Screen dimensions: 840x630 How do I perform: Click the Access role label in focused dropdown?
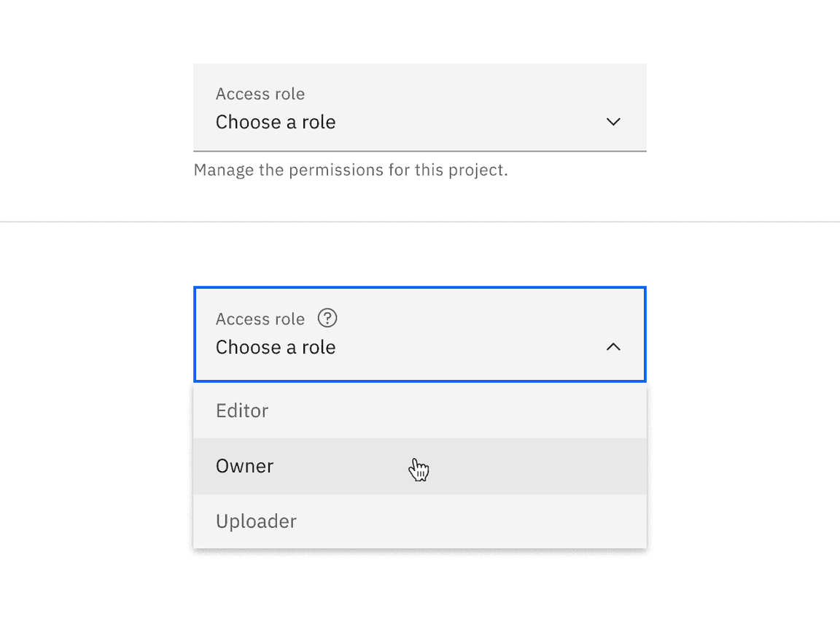point(260,319)
